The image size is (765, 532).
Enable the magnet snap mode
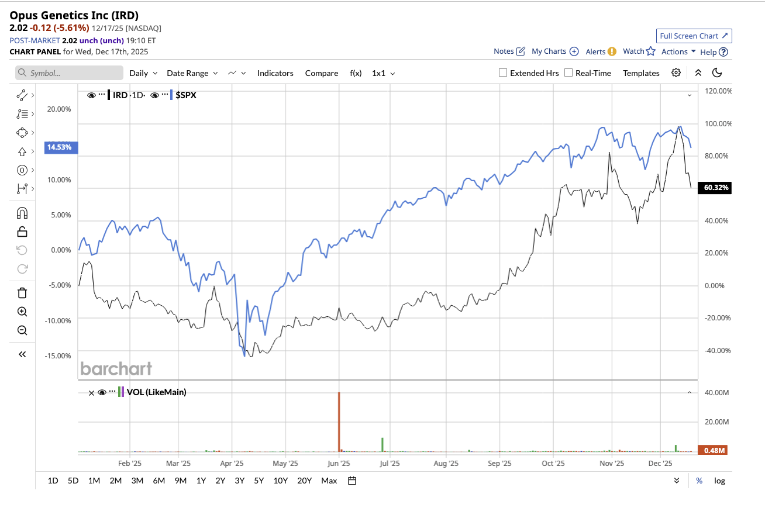click(22, 213)
